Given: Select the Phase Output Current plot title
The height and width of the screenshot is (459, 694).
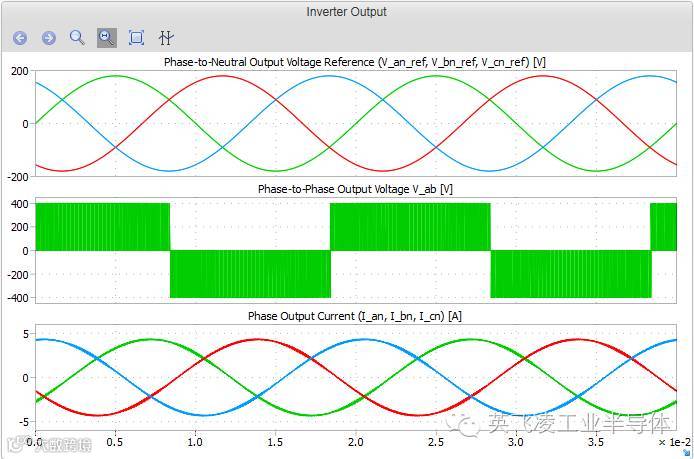Looking at the screenshot, I should [355, 316].
